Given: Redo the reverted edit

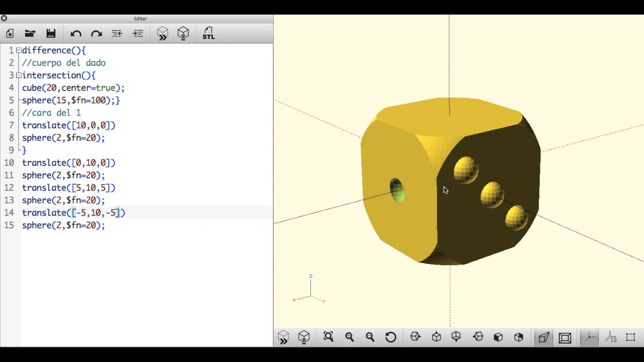Looking at the screenshot, I should click(96, 33).
